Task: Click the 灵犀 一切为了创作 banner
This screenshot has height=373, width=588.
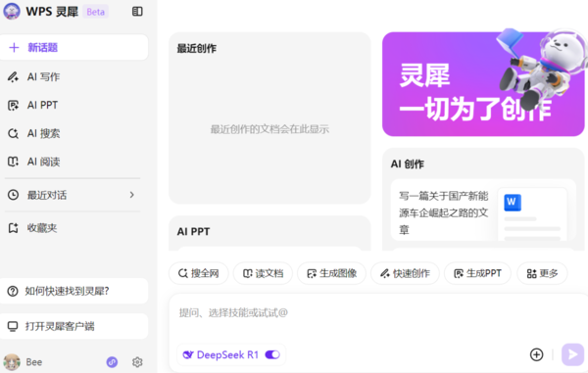Action: click(x=483, y=84)
